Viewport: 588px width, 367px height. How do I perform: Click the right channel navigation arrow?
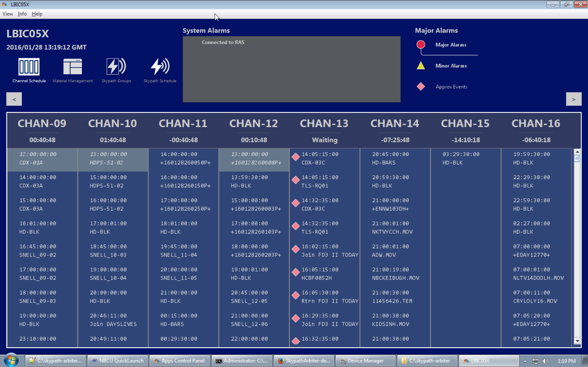[x=574, y=99]
